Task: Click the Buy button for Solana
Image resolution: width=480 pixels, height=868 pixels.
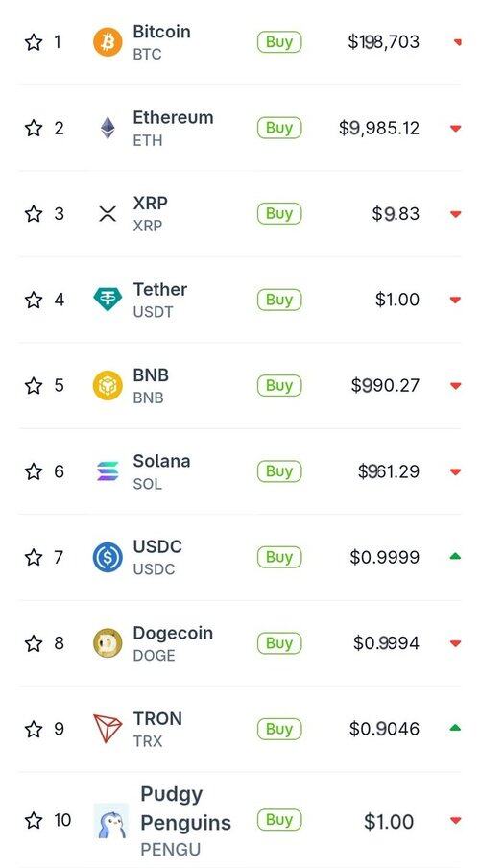Action: click(279, 471)
